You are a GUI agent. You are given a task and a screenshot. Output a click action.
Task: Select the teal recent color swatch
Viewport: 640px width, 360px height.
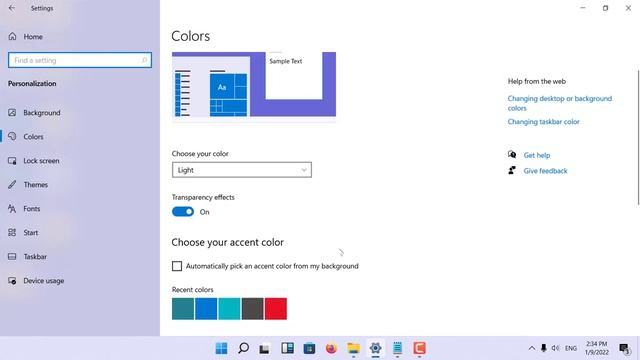(x=183, y=309)
